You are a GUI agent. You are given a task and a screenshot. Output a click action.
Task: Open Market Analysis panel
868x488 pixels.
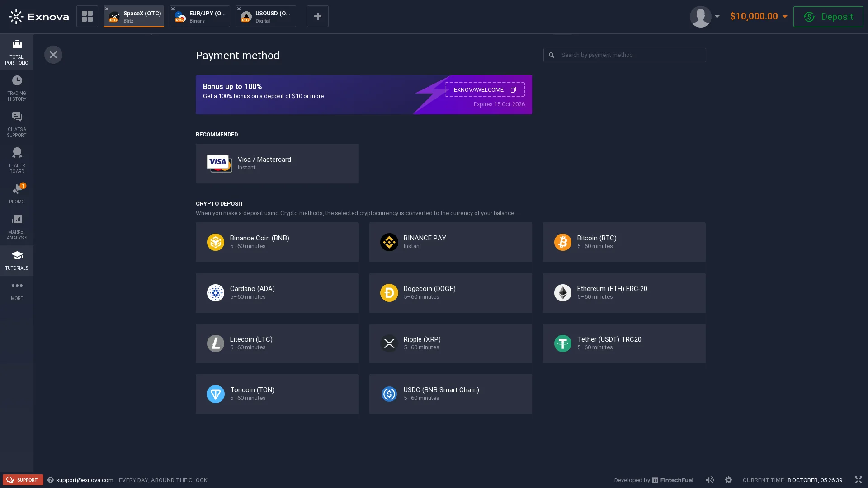click(x=17, y=227)
